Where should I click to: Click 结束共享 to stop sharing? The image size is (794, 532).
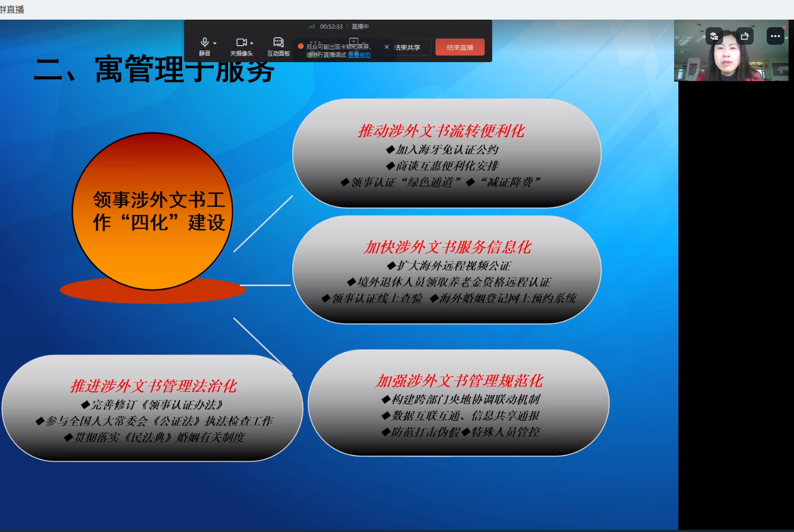coord(409,47)
